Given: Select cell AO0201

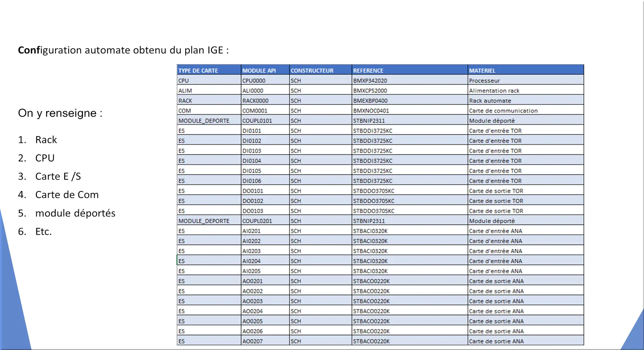Looking at the screenshot, I should click(265, 281).
